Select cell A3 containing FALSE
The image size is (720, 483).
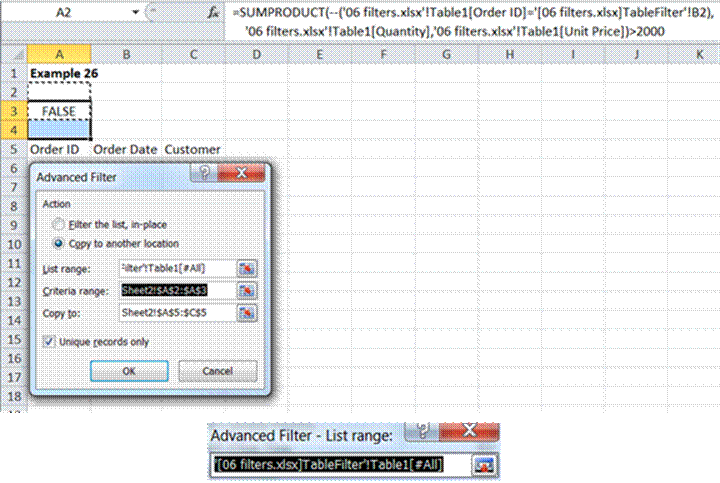coord(59,111)
